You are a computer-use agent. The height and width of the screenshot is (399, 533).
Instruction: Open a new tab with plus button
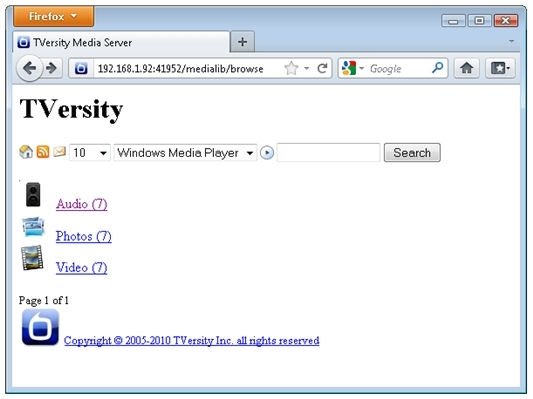point(242,42)
